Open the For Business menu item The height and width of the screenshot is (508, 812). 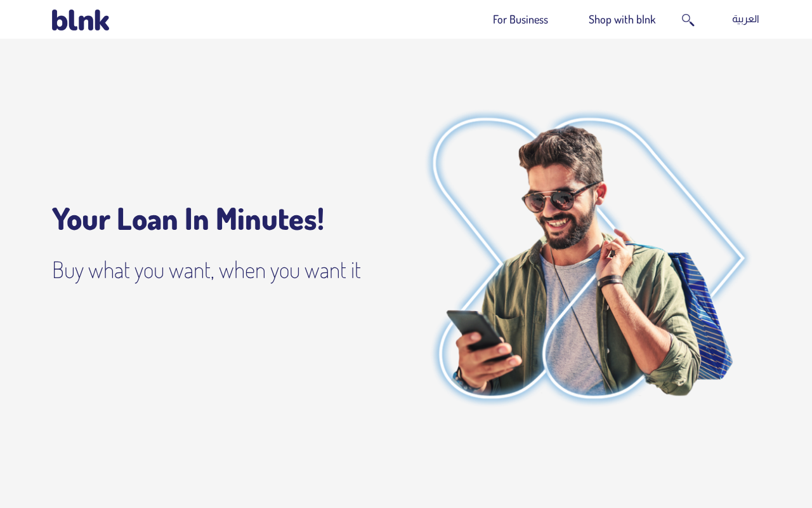point(520,20)
